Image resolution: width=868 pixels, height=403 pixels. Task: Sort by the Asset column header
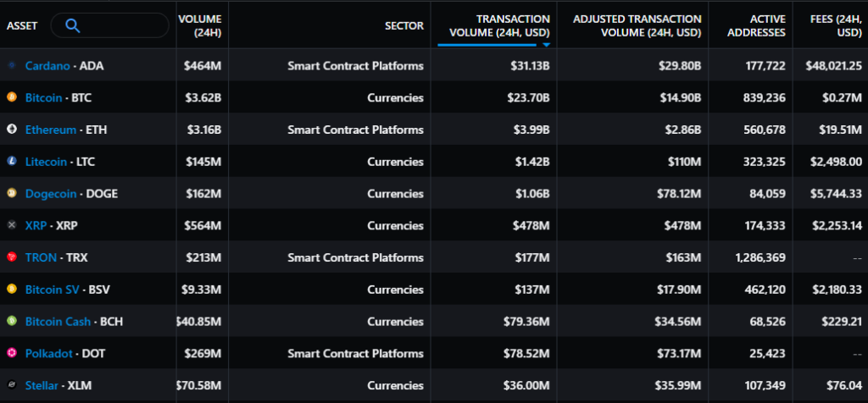22,26
